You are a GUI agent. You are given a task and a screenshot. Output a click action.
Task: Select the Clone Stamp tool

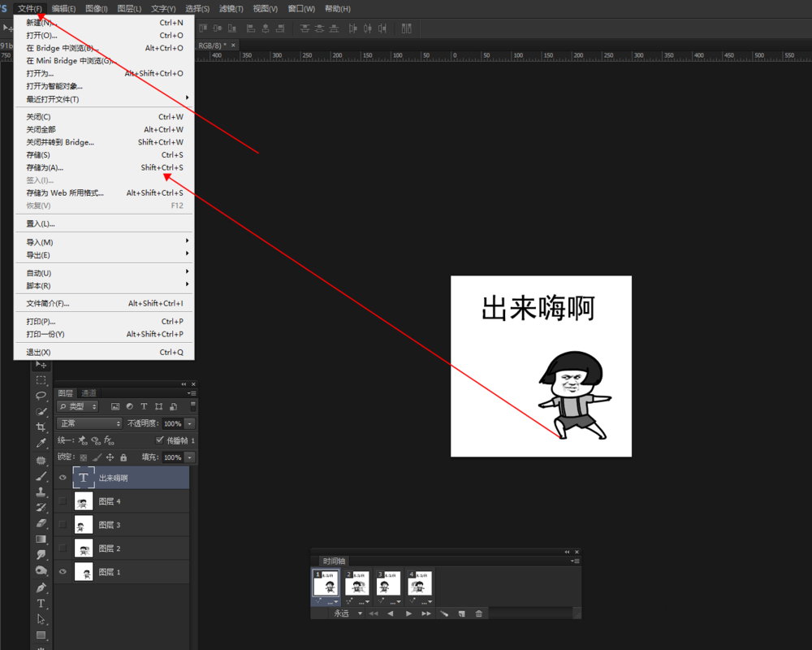click(41, 492)
